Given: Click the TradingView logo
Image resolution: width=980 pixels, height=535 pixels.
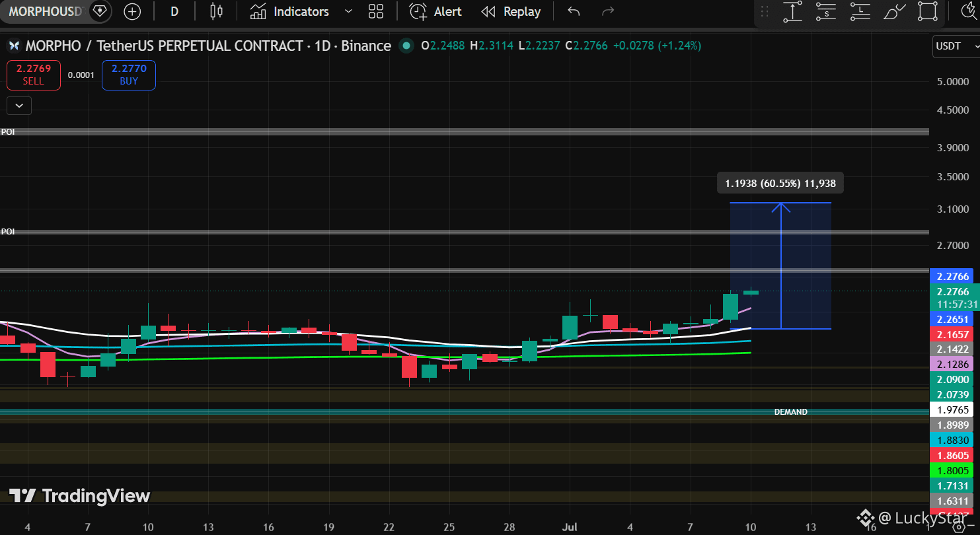Looking at the screenshot, I should 79,496.
